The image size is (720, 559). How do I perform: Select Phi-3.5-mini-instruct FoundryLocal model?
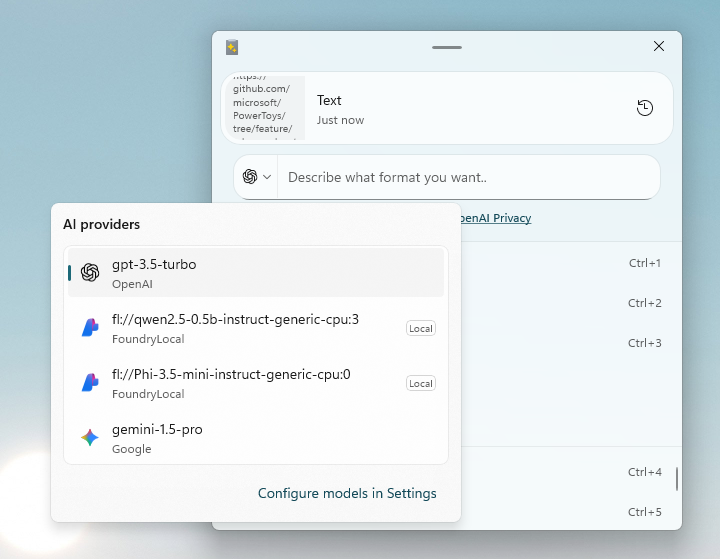256,384
